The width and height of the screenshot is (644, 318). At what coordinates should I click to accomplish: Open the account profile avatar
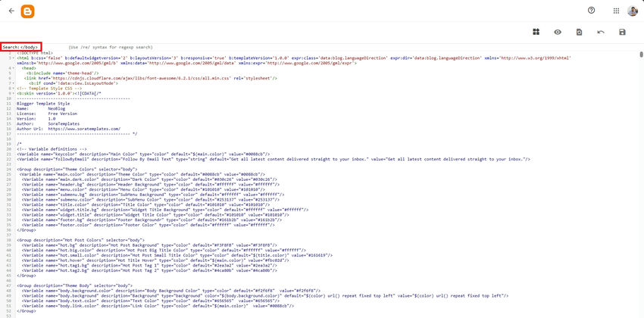[x=633, y=11]
